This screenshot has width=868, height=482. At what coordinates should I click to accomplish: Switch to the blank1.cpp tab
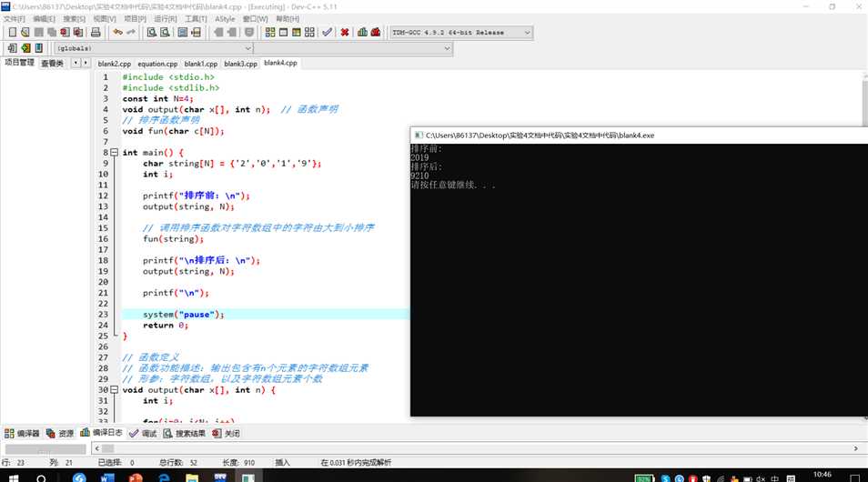(201, 64)
